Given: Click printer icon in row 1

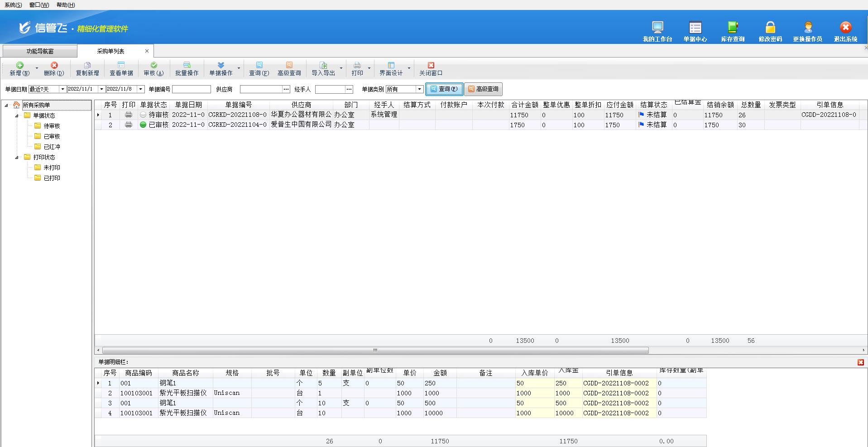Looking at the screenshot, I should 129,115.
